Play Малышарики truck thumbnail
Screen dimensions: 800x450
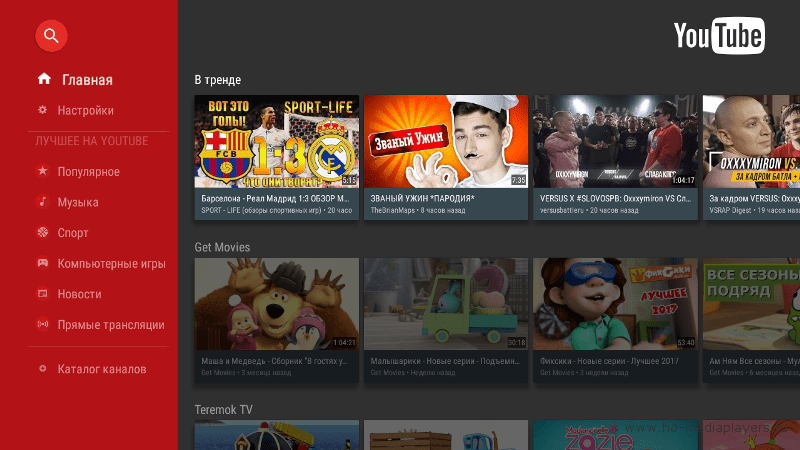coord(446,304)
